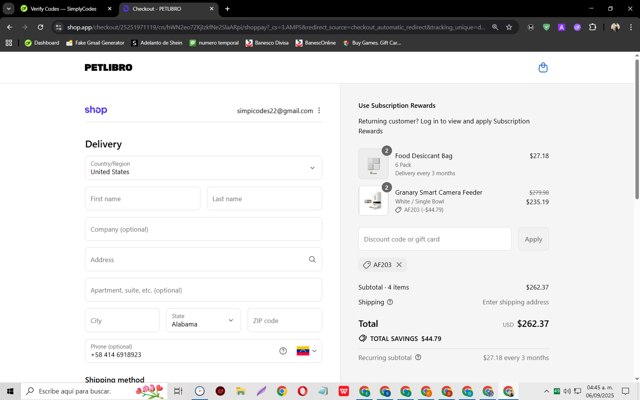This screenshot has height=400, width=640.
Task: Expand the Country/Region dropdown
Action: tap(203, 168)
